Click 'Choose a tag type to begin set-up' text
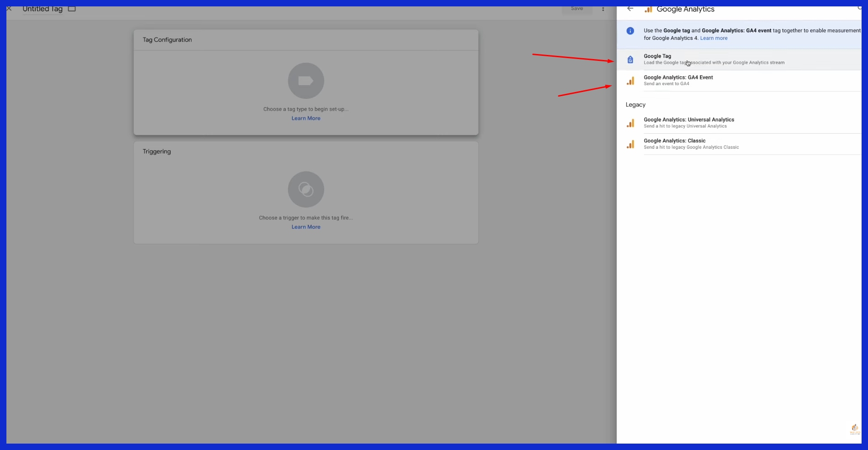The image size is (868, 450). (x=306, y=109)
